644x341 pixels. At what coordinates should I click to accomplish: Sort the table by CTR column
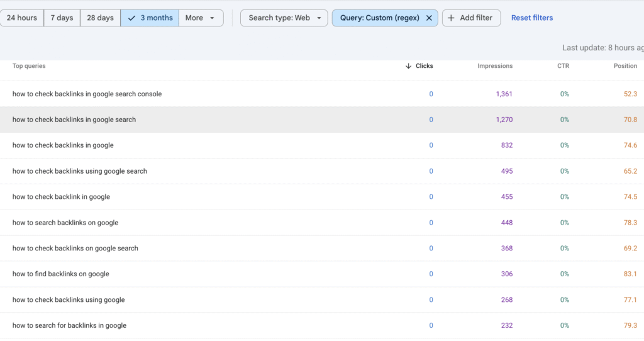[563, 66]
